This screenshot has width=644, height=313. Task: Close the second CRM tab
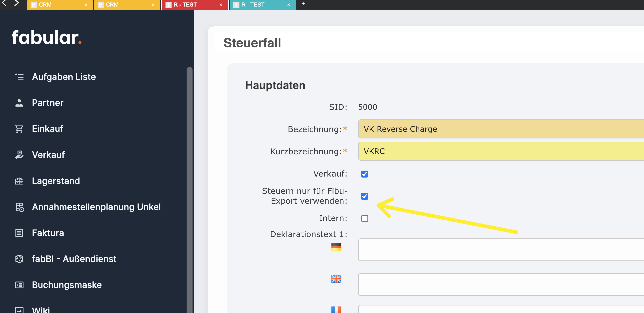point(153,5)
